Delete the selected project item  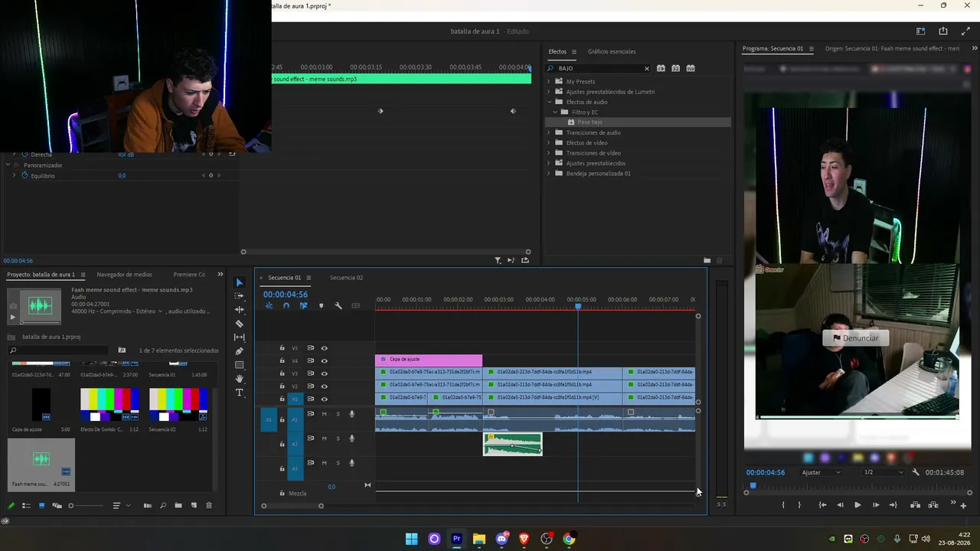coord(208,505)
